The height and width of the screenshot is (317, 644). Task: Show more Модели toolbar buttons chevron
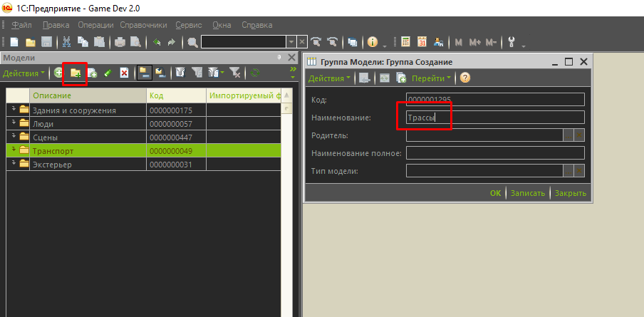(x=293, y=68)
